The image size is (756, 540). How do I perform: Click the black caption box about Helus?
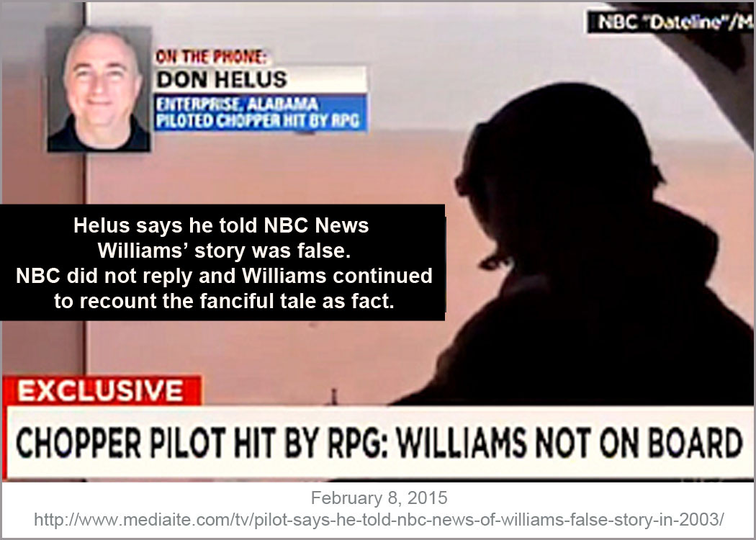coord(222,263)
